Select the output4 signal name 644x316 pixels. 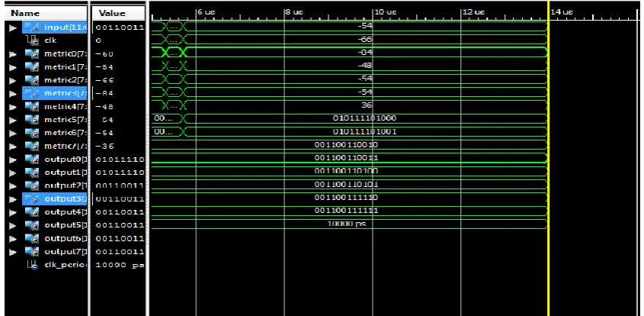point(66,212)
